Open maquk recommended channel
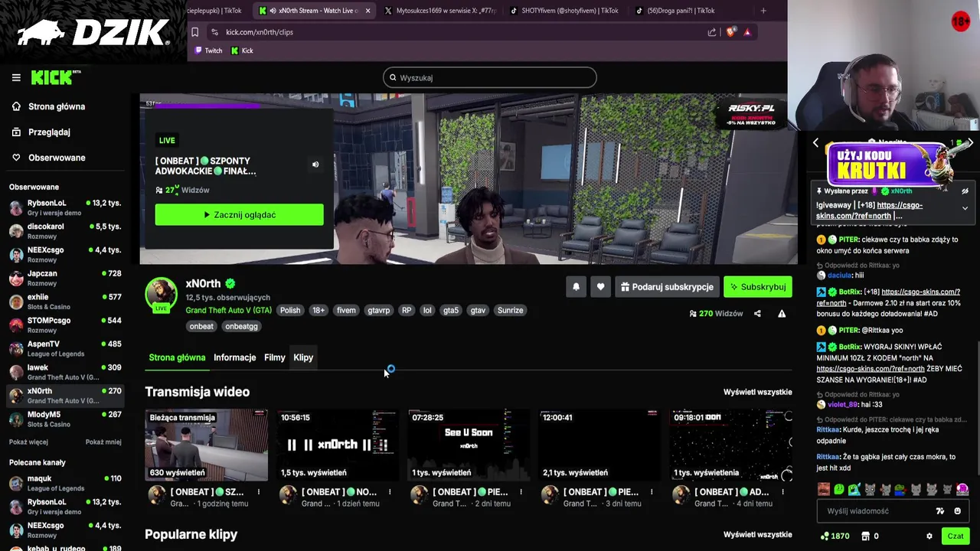980x551 pixels. 65,483
